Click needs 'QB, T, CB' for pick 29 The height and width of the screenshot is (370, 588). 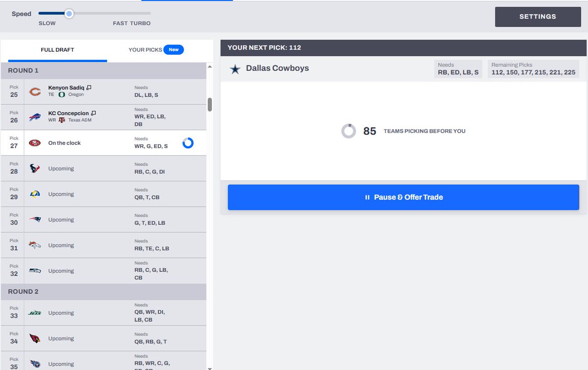point(147,197)
